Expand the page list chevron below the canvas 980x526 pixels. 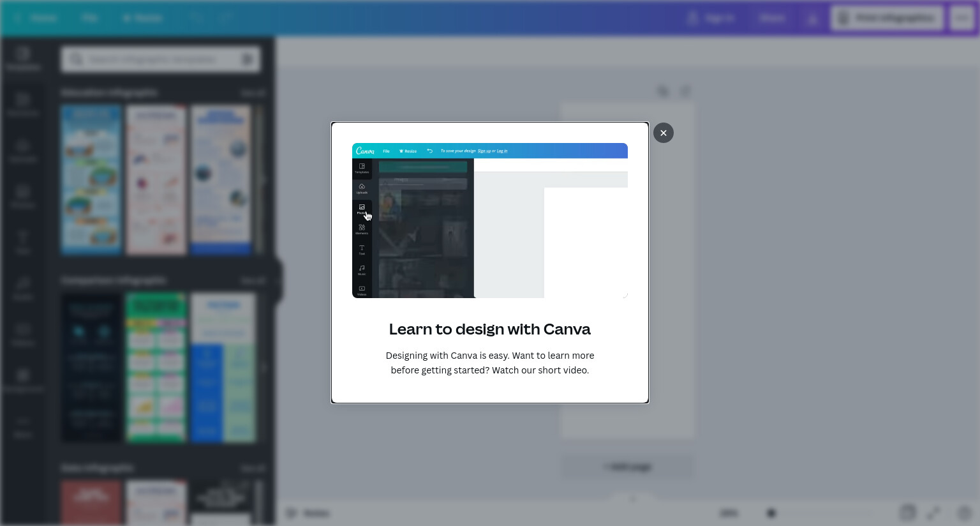point(632,499)
